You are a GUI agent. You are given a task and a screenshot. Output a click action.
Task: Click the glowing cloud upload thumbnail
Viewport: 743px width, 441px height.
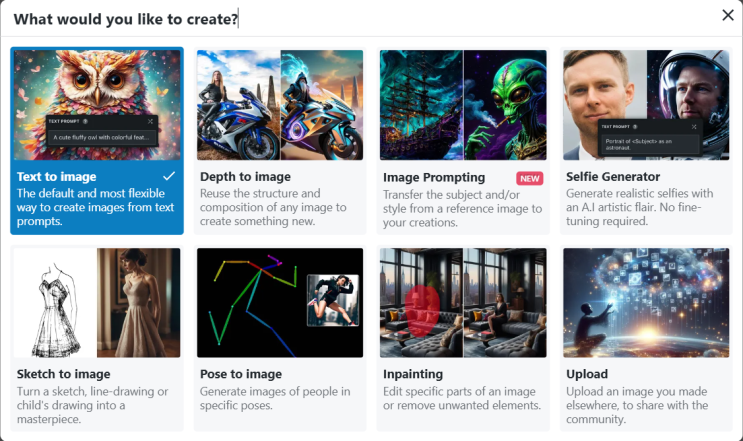click(x=646, y=303)
